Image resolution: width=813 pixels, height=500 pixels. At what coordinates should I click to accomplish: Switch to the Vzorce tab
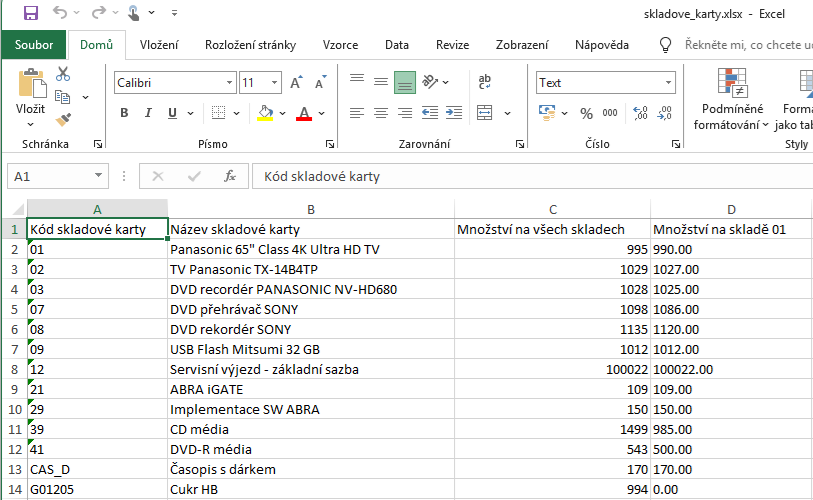(340, 45)
